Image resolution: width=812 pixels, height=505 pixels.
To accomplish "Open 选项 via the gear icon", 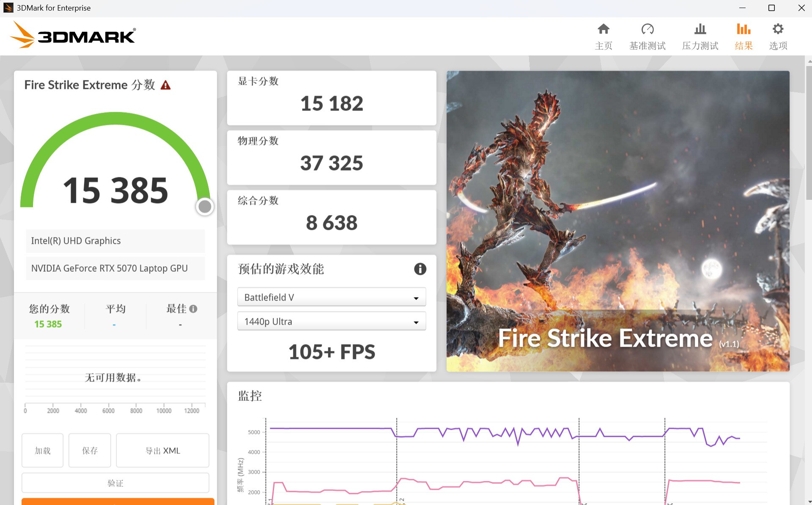I will [778, 36].
